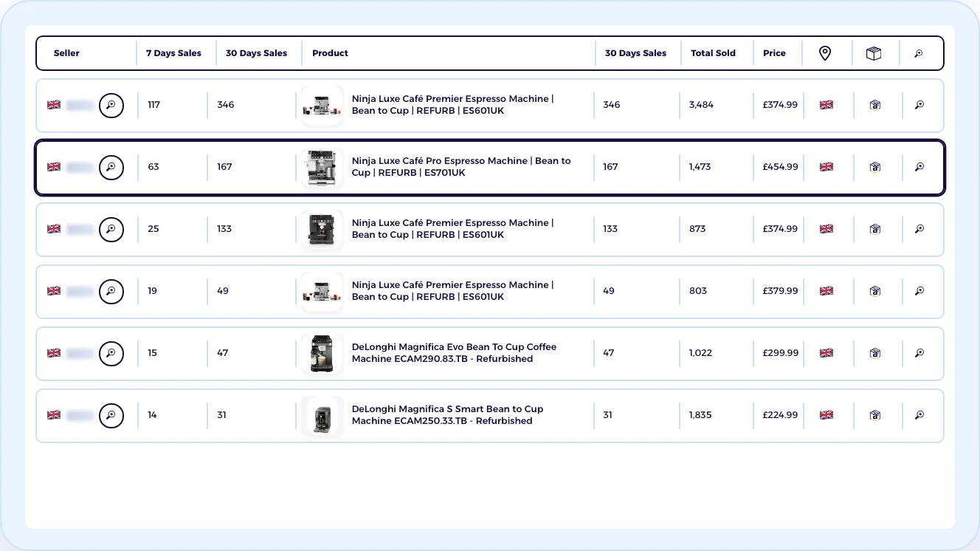This screenshot has width=980, height=551.
Task: Open seller lookup icon in row with 803 total sold
Action: (x=111, y=291)
